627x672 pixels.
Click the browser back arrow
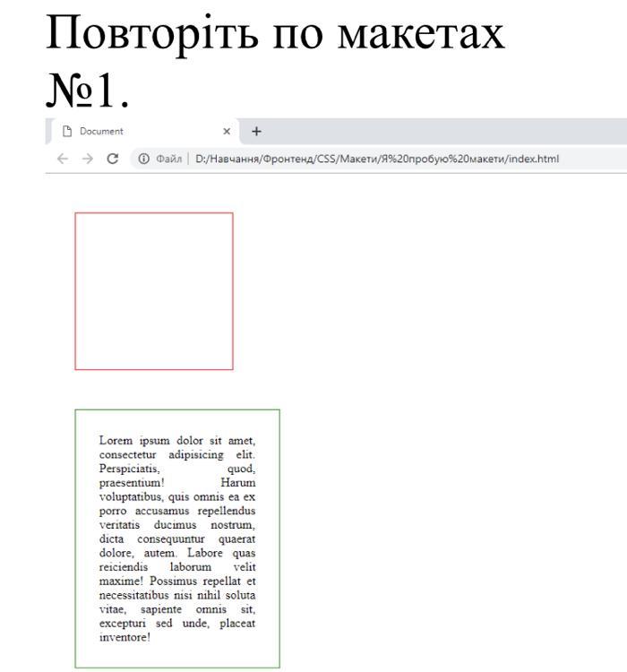(63, 159)
